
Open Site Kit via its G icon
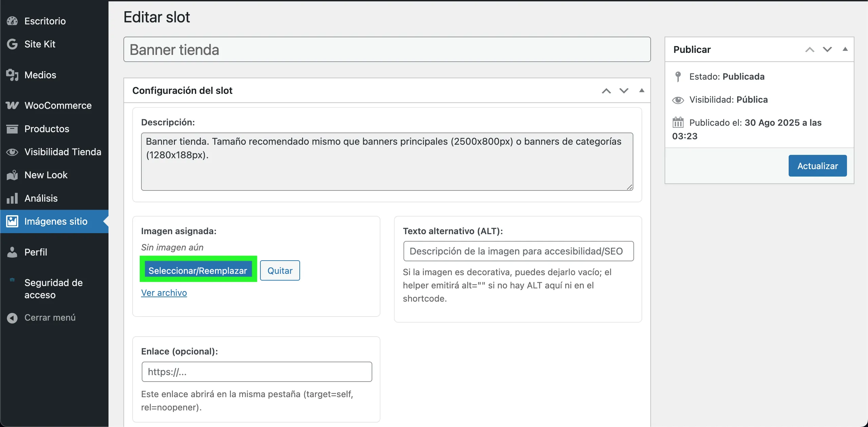tap(12, 44)
